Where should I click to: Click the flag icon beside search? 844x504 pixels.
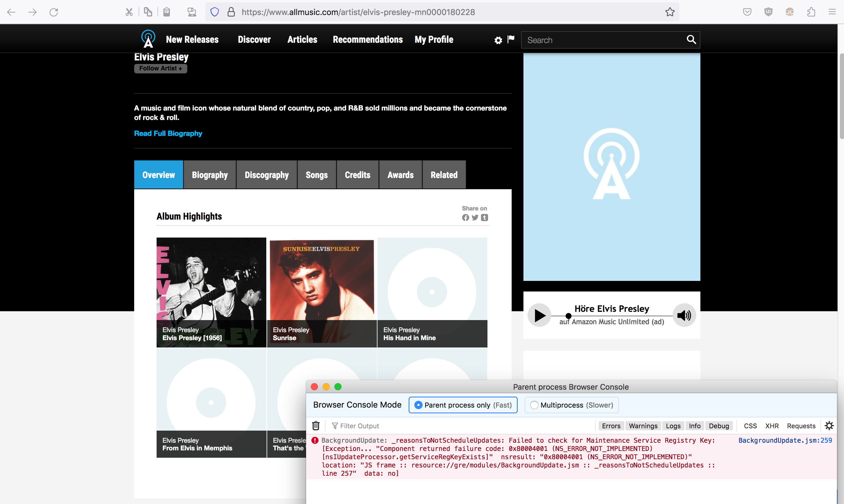(511, 39)
